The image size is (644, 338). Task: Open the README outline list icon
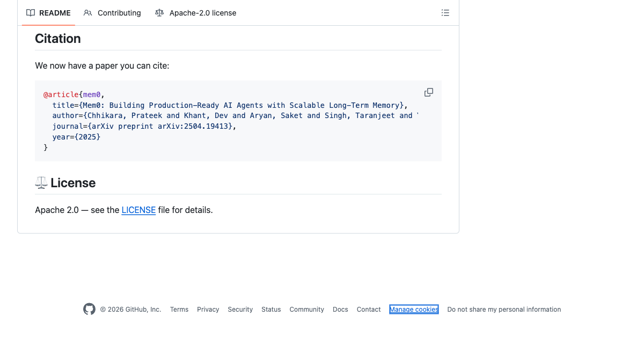[x=445, y=13]
